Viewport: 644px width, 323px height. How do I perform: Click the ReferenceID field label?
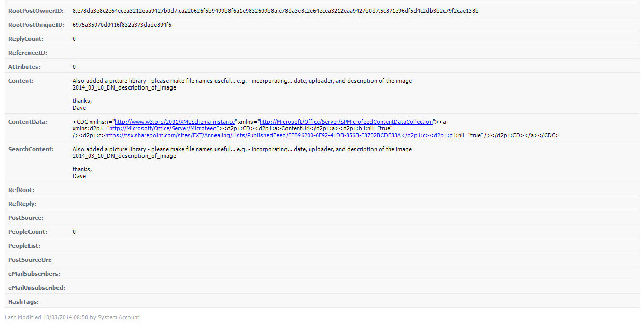[27, 53]
